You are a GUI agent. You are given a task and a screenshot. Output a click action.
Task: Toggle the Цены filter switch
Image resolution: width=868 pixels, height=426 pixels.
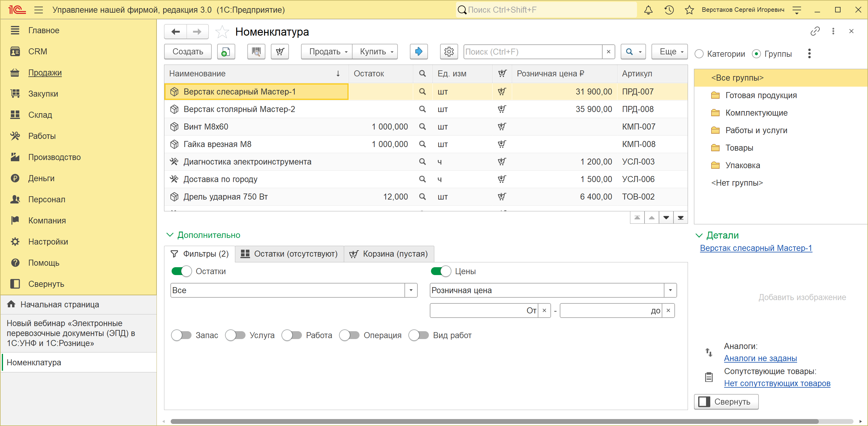coord(441,271)
